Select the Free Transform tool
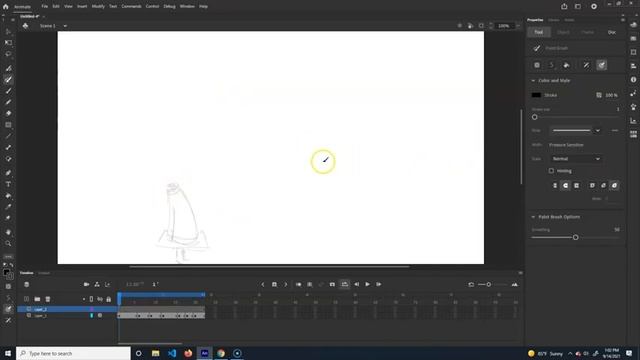The height and width of the screenshot is (360, 640). [x=8, y=42]
